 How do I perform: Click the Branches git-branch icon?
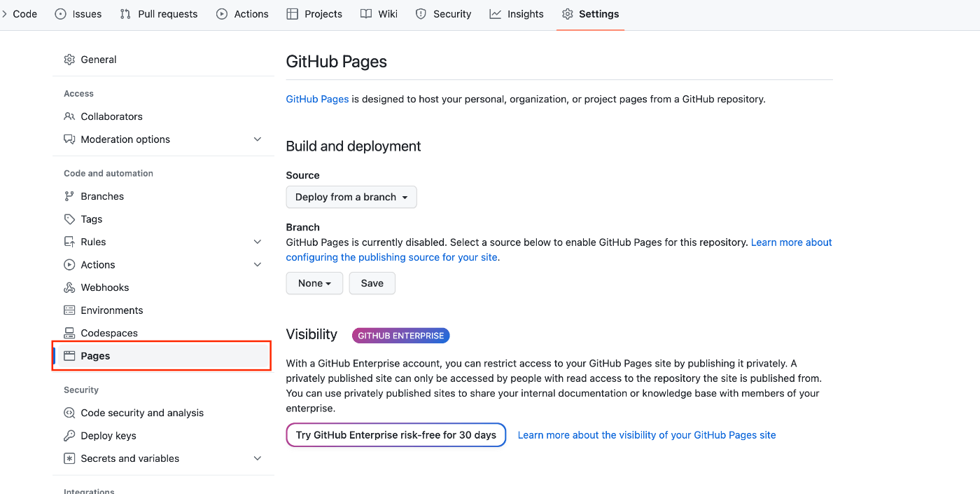point(69,196)
